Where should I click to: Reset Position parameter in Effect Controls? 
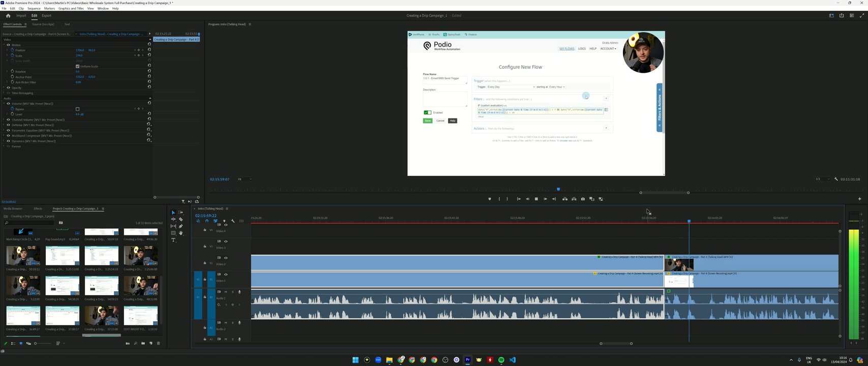tap(149, 50)
